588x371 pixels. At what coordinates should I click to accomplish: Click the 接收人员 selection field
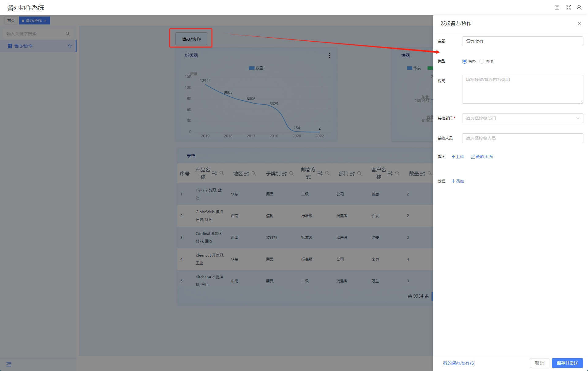point(522,138)
